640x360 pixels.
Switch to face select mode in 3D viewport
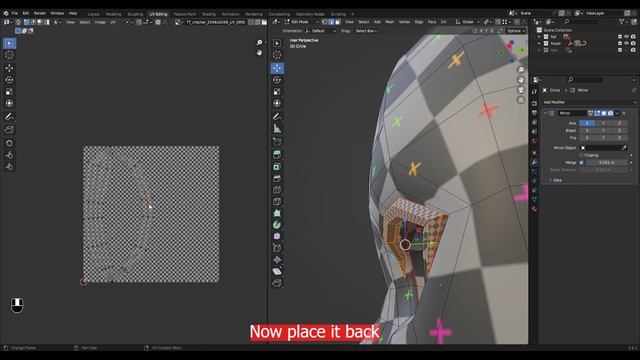pos(337,22)
